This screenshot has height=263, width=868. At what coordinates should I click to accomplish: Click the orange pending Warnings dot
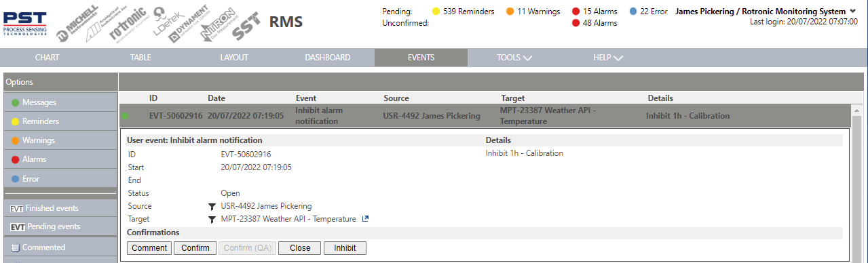tap(510, 12)
